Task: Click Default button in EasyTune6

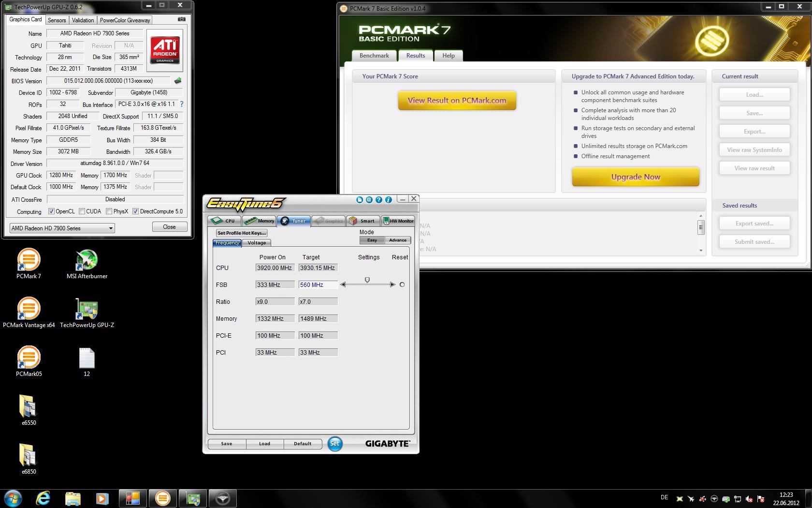Action: pos(303,444)
